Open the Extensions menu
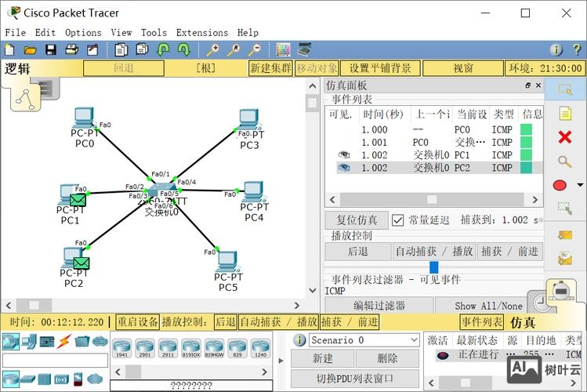Viewport: 587px width, 392px height. click(202, 33)
